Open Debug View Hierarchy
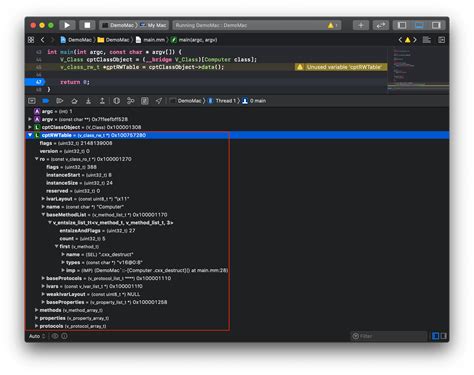This screenshot has height=375, width=474. click(116, 101)
